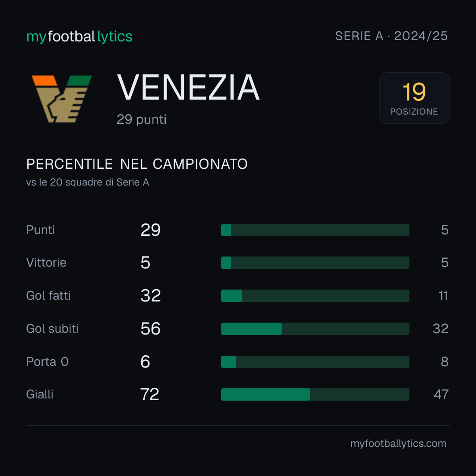Visit the myfootballytics.com footer link
Viewport: 476px width, 476px height.
click(398, 443)
